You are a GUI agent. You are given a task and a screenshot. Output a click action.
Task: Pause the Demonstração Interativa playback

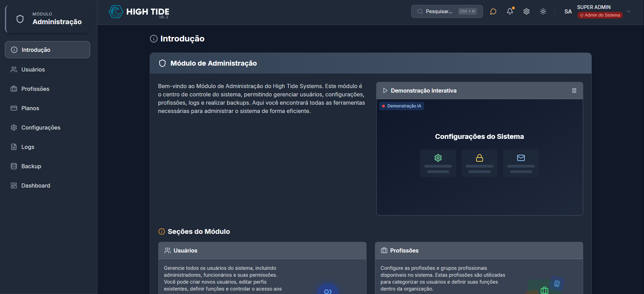[x=574, y=91]
